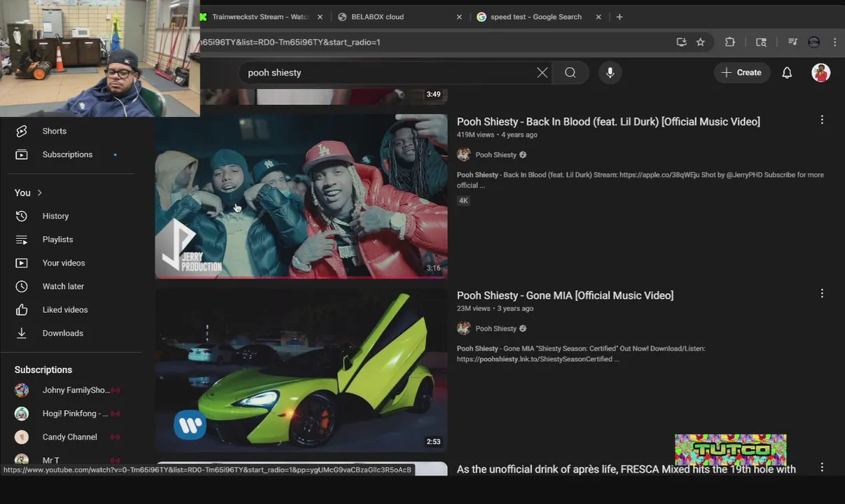Open Gone MIA video title link
Image resolution: width=845 pixels, height=504 pixels.
point(565,295)
